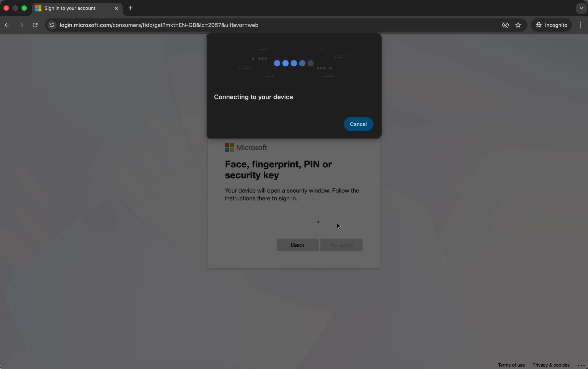The width and height of the screenshot is (588, 369).
Task: Open a new tab with the plus icon
Action: (131, 8)
